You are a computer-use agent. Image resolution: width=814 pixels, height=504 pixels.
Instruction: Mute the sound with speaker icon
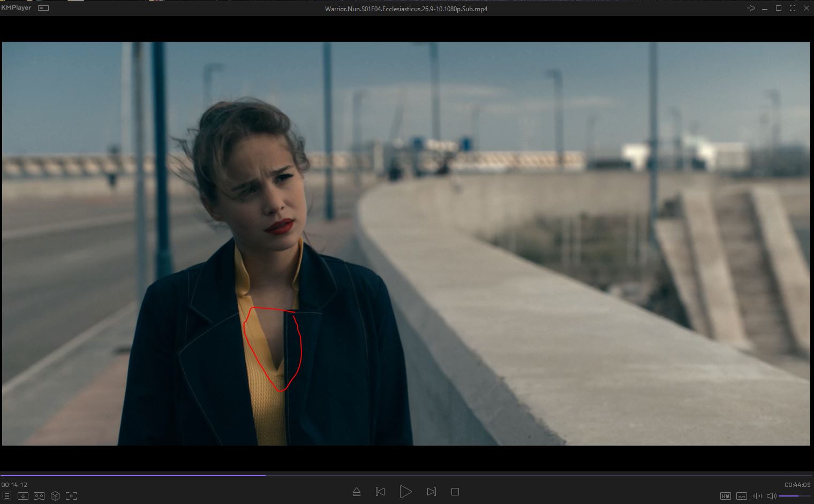771,496
